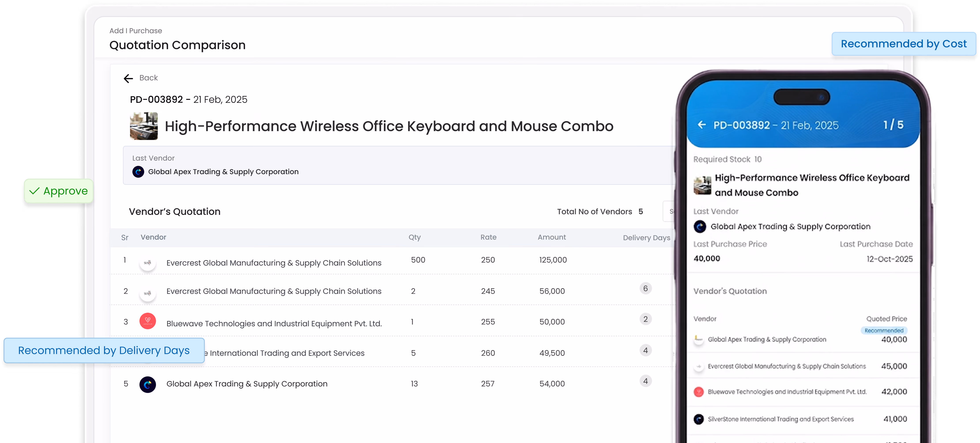This screenshot has width=980, height=443.
Task: Click Total No of Vendors count 5
Action: click(641, 211)
